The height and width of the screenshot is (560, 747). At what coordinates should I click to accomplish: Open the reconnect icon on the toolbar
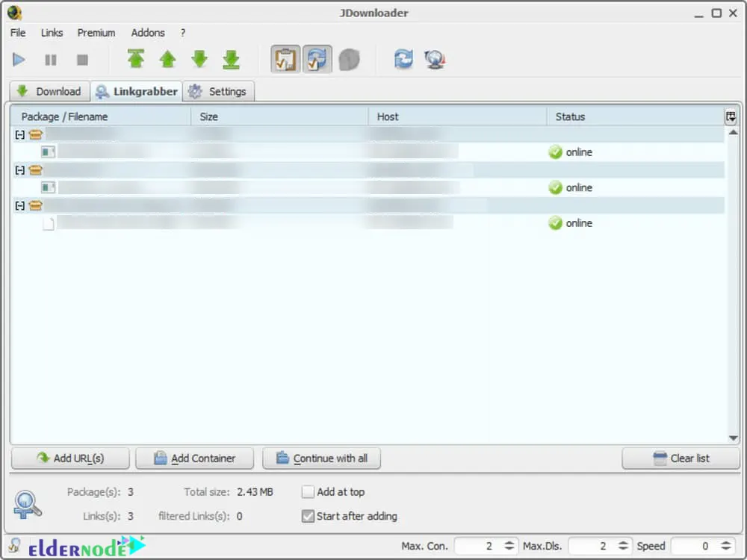[403, 59]
